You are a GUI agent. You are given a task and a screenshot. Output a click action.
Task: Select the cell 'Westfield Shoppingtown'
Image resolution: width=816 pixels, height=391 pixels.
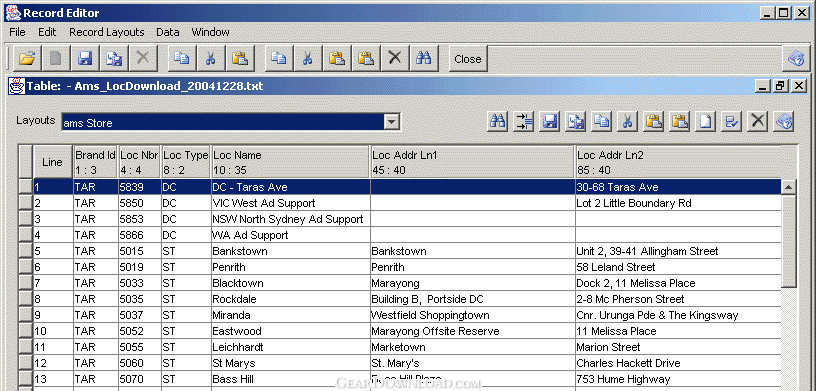[473, 315]
